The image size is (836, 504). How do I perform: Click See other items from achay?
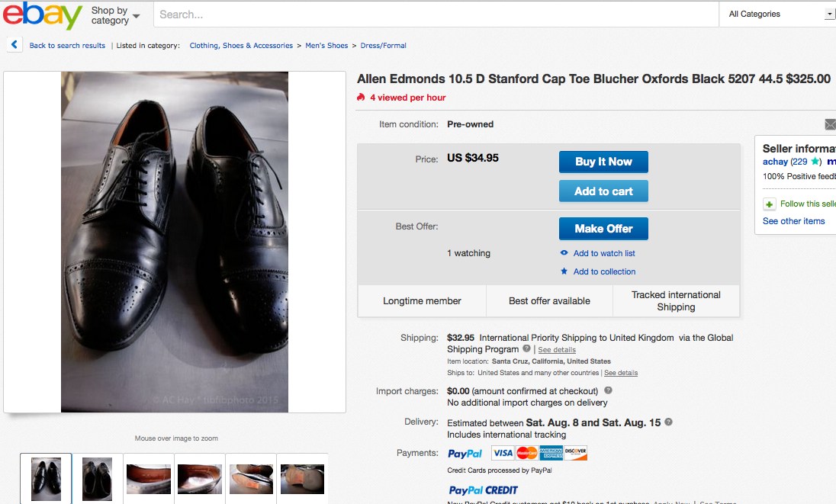pos(793,220)
